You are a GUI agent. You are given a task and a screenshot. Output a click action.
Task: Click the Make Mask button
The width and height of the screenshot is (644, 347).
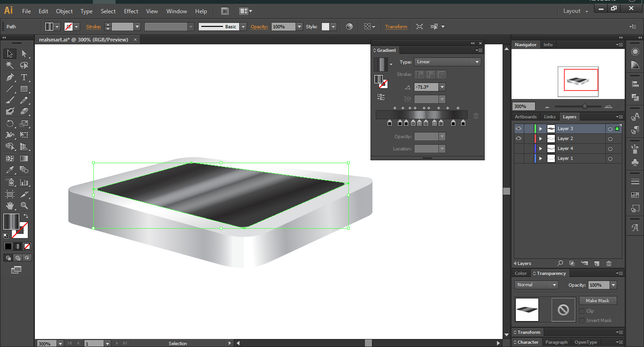(x=597, y=301)
